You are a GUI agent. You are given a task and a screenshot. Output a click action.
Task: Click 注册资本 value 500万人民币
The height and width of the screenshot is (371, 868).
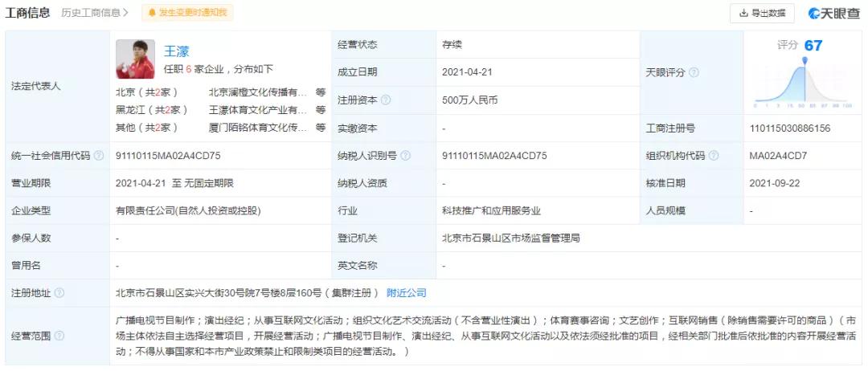(470, 100)
